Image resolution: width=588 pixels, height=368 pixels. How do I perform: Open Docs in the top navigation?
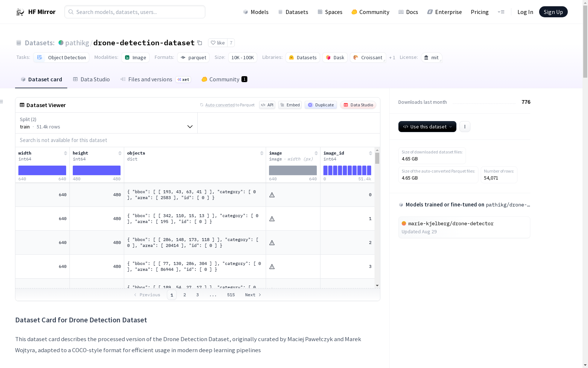408,12
